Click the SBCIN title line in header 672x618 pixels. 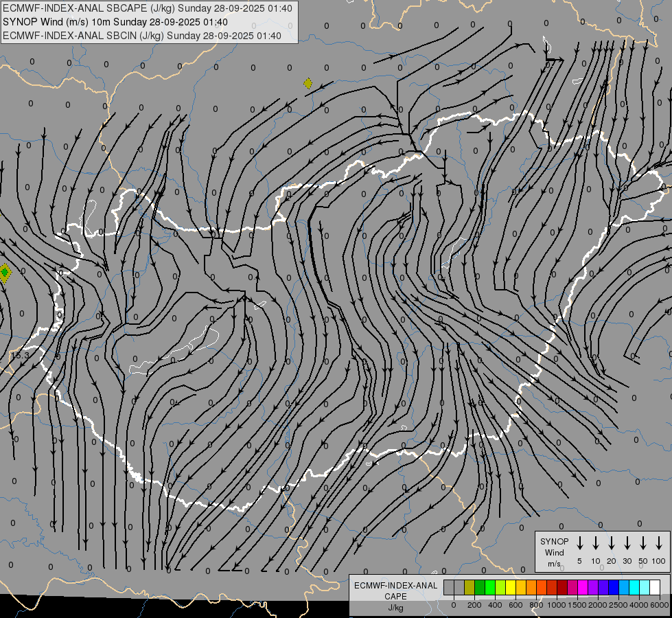pos(142,36)
